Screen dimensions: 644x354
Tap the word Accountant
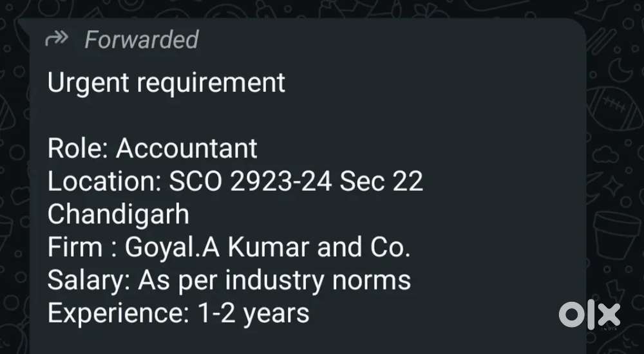(187, 149)
